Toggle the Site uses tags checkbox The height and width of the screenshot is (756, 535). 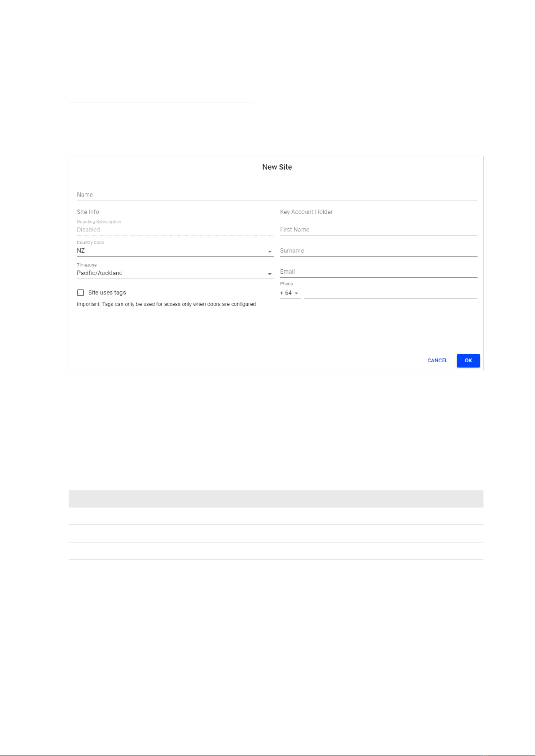pos(81,293)
